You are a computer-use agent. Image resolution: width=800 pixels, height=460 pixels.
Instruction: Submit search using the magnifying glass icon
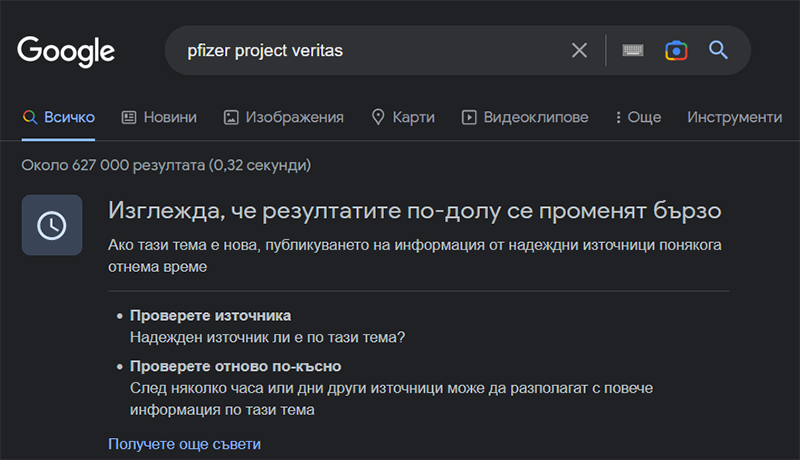tap(718, 50)
